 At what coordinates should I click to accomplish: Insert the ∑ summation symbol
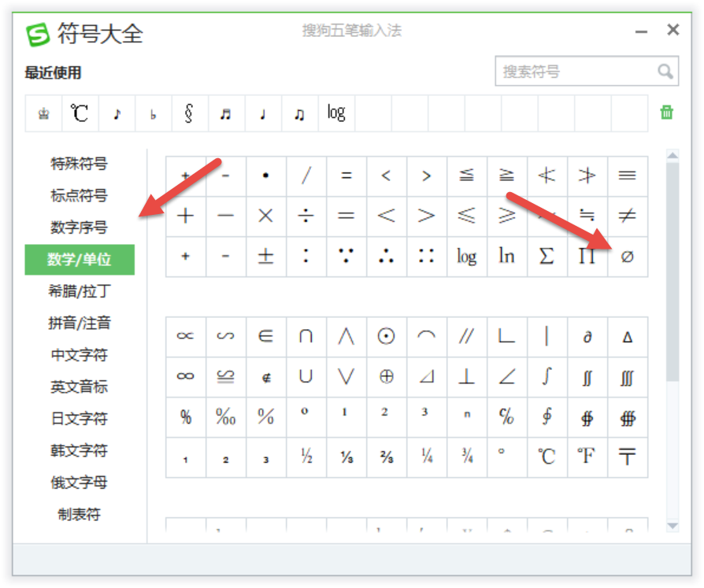547,257
